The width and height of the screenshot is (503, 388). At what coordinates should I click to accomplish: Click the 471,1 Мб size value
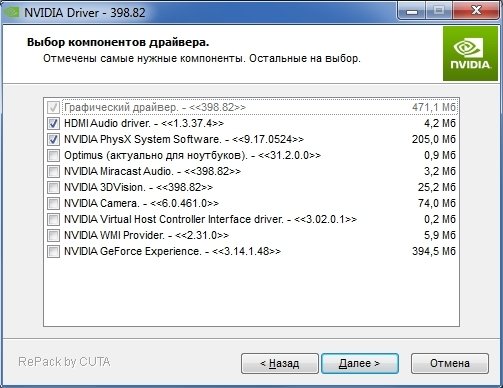(434, 107)
